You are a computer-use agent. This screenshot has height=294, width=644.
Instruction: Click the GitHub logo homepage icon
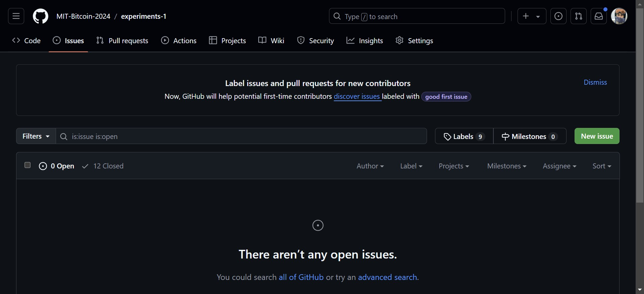(41, 16)
